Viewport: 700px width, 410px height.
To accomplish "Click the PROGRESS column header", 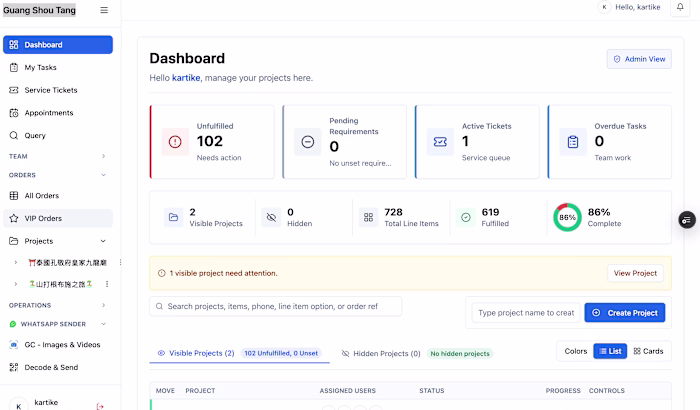I will pyautogui.click(x=563, y=391).
